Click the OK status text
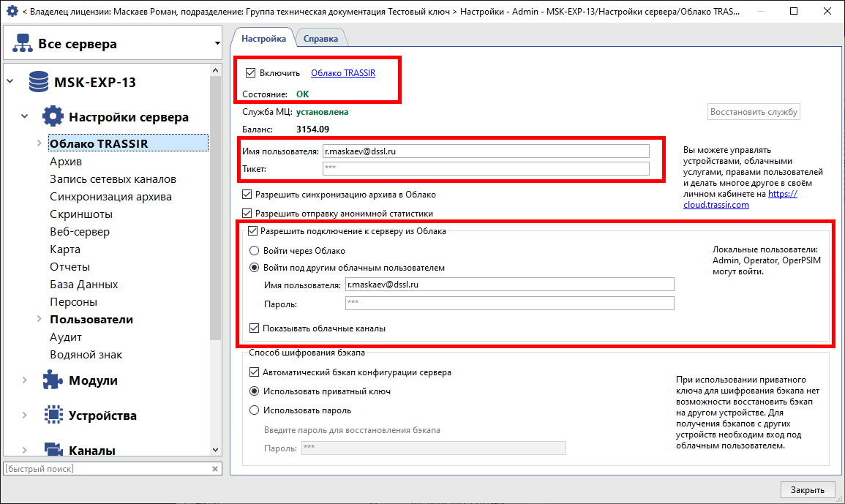 tap(302, 94)
